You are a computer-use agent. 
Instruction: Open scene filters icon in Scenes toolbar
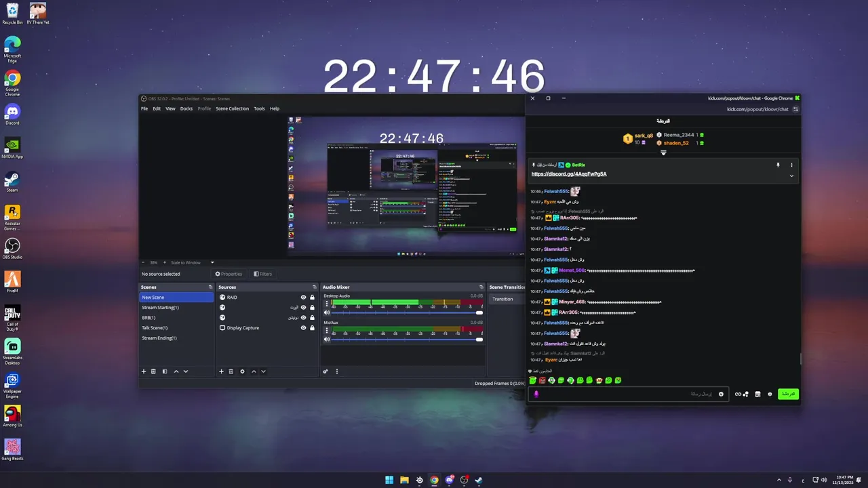pos(164,371)
